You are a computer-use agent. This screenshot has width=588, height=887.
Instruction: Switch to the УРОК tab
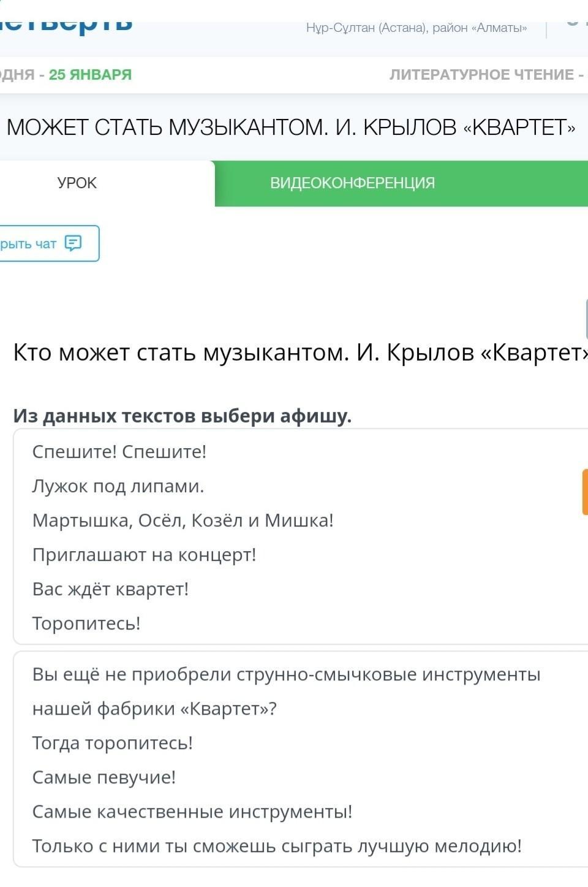[77, 183]
